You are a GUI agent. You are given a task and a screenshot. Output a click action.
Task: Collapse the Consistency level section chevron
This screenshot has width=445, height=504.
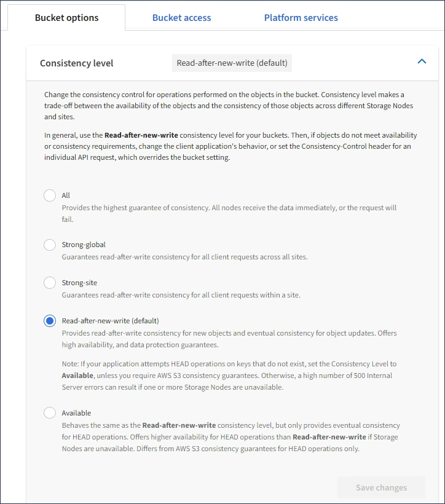[422, 61]
